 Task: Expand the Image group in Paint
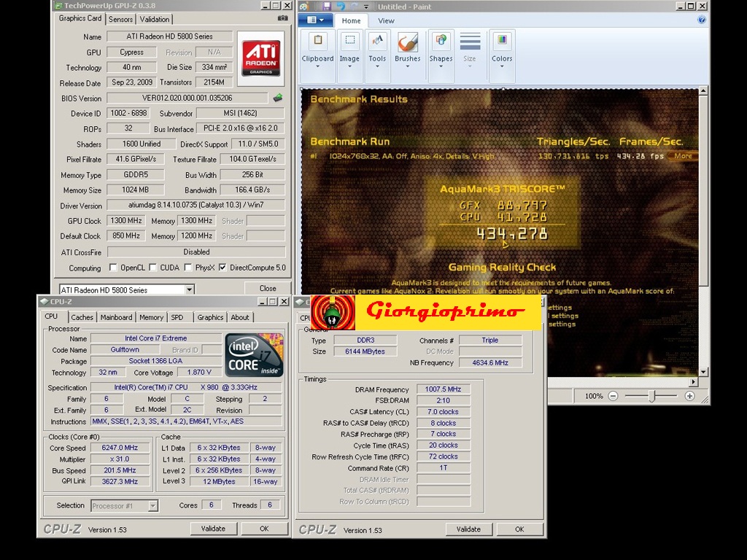click(349, 66)
